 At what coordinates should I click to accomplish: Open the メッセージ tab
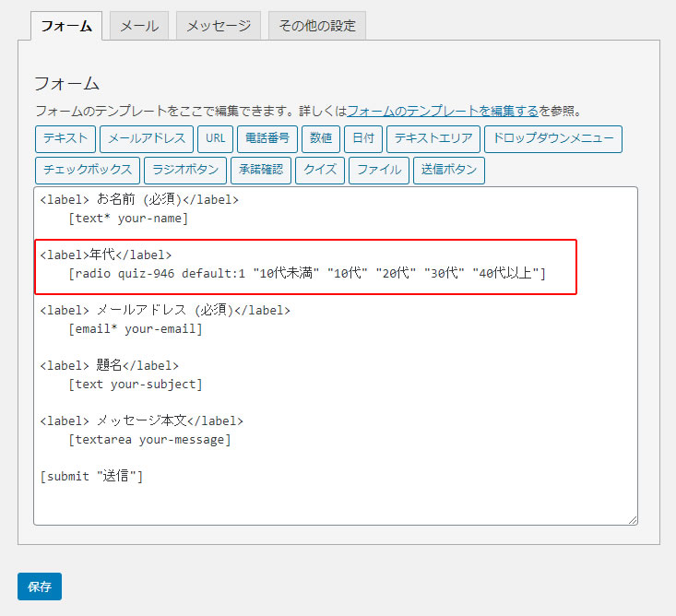point(219,26)
